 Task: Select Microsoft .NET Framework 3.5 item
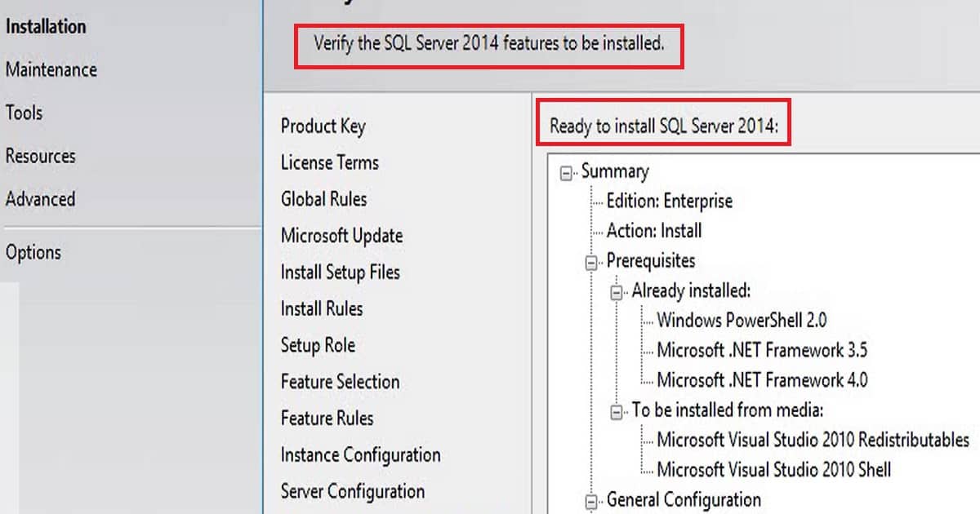[762, 351]
